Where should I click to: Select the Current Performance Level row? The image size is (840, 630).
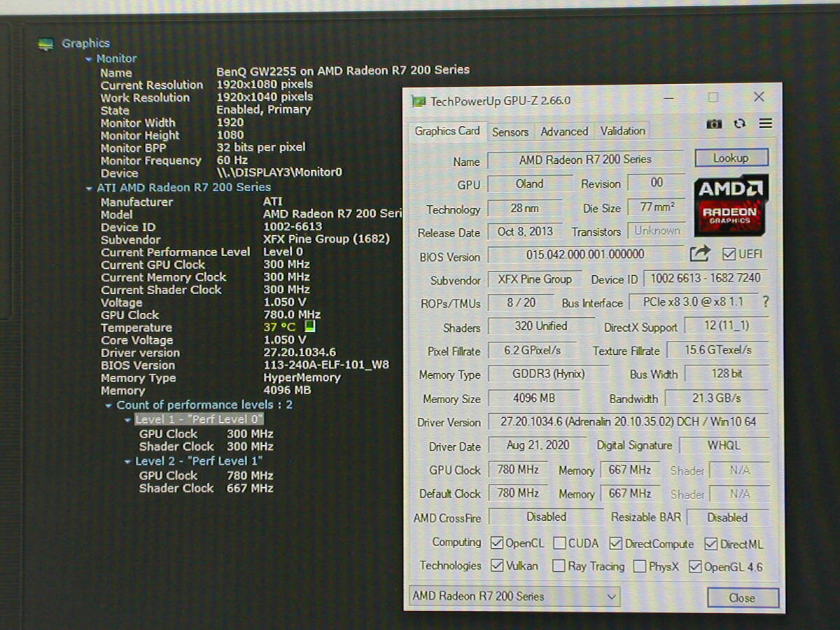(202, 252)
